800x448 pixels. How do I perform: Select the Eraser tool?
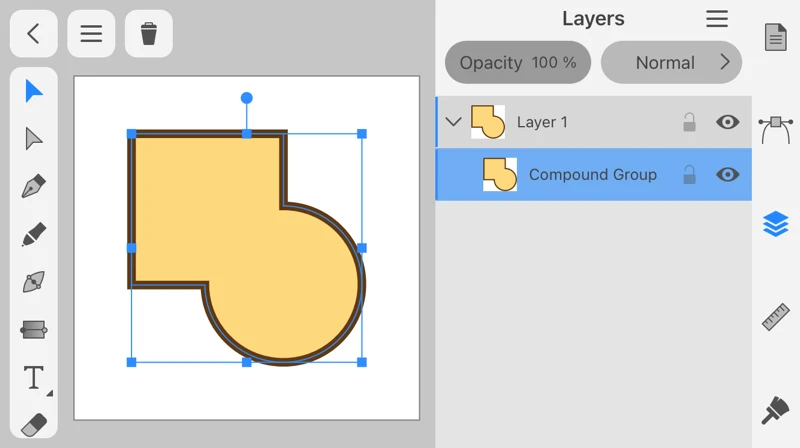pyautogui.click(x=34, y=424)
